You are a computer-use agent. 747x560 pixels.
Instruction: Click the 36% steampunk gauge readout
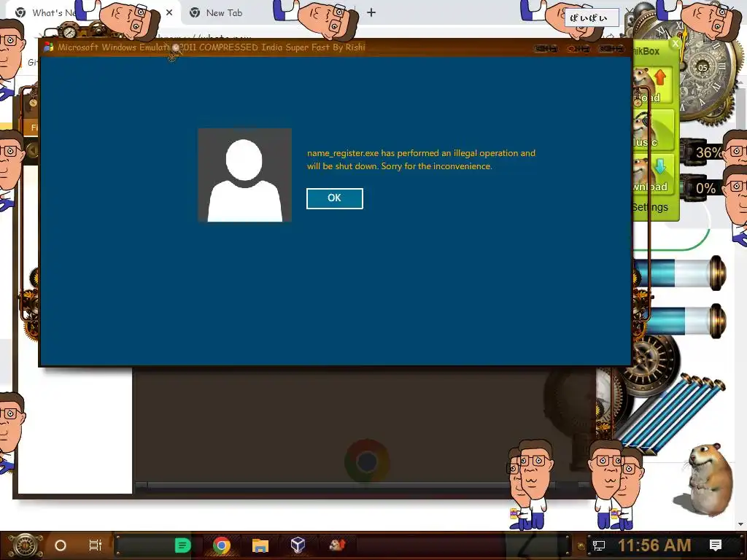click(708, 152)
